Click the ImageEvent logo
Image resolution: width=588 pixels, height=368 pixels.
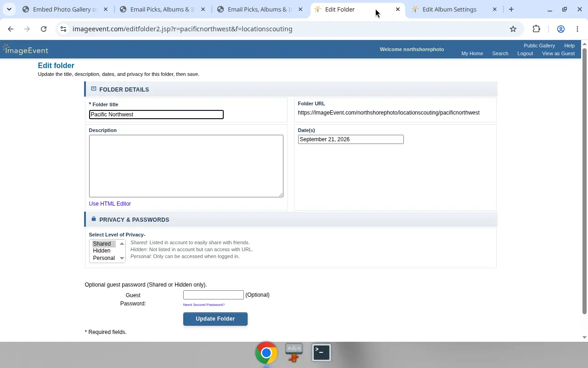pos(25,50)
